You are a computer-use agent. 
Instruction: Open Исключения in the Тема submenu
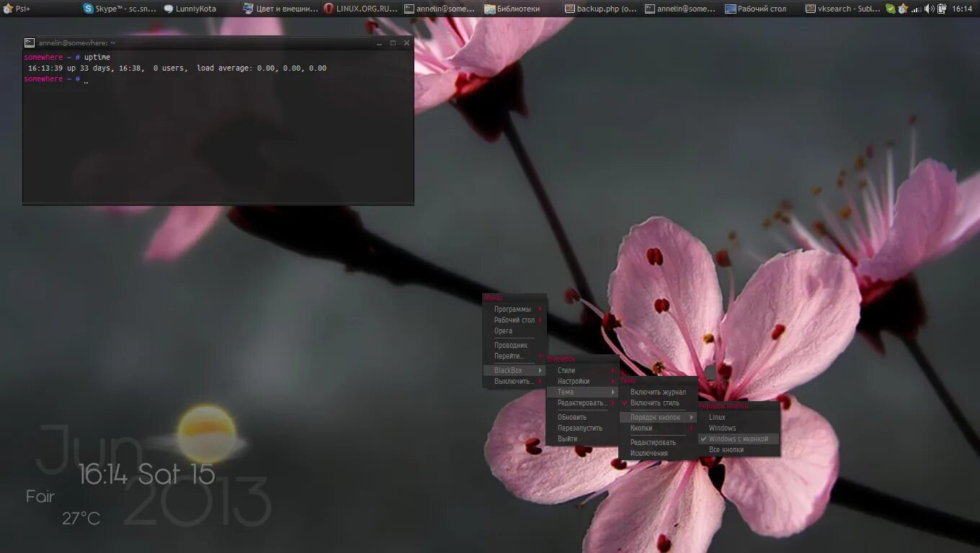pos(658,454)
